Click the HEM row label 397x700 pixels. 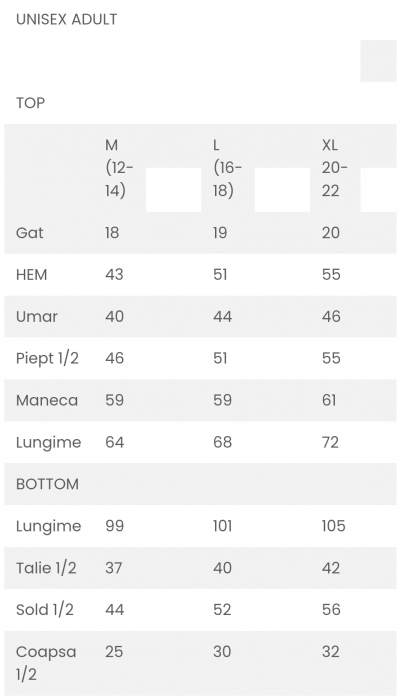click(x=31, y=275)
